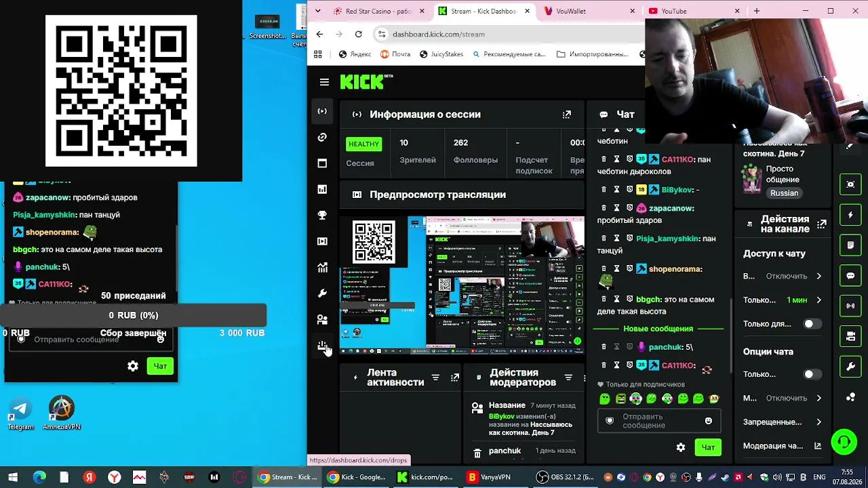Open dashboard chat settings gear

pyautogui.click(x=681, y=447)
